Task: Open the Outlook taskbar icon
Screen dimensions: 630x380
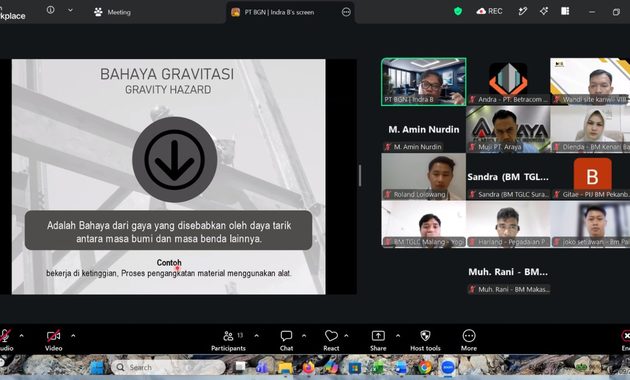Action: (401, 367)
